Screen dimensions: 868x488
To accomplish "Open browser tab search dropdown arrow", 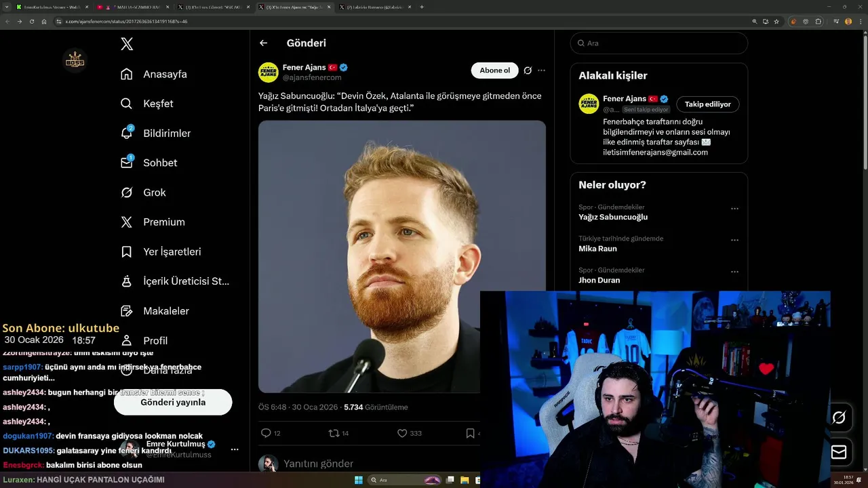I will [6, 7].
